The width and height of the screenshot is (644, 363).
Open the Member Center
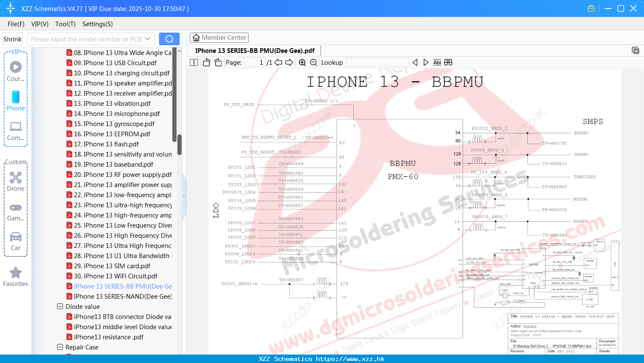pyautogui.click(x=219, y=38)
